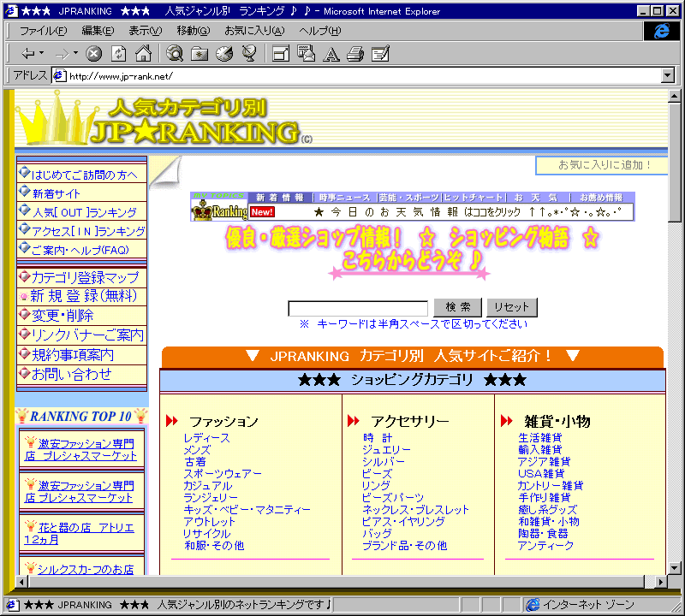This screenshot has width=685, height=616.
Task: Select the 時事ニュース topics tab
Action: click(x=345, y=198)
